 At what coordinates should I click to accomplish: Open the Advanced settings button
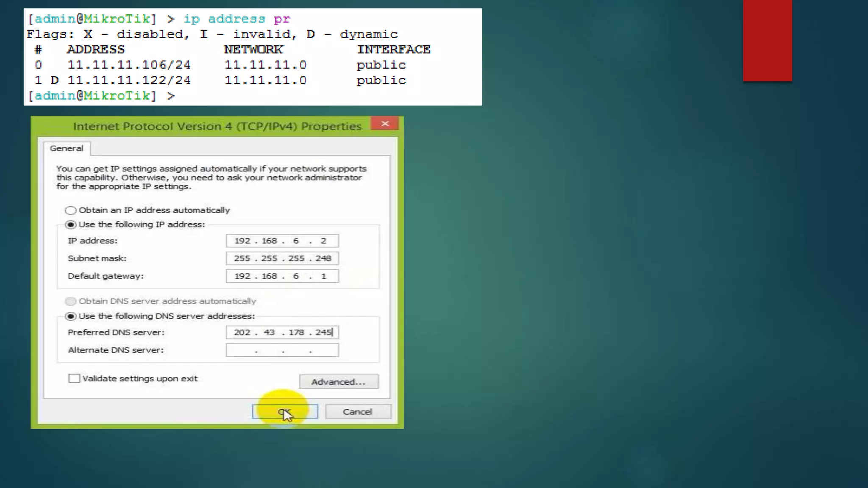[x=338, y=382]
